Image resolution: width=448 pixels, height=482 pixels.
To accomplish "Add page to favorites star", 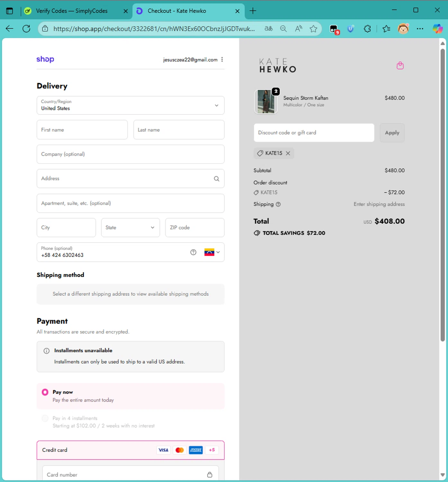I will [x=313, y=29].
